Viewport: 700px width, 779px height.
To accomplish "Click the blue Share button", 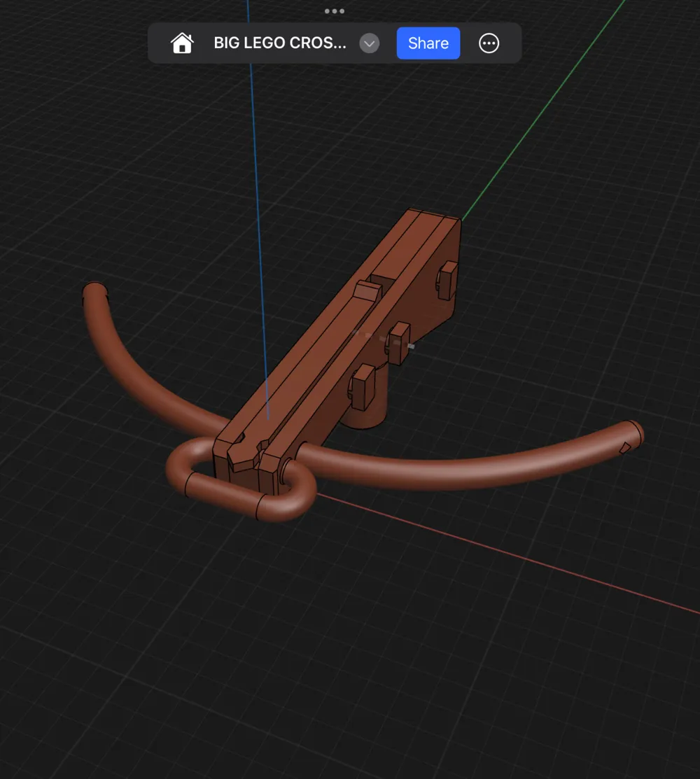I will tap(428, 43).
